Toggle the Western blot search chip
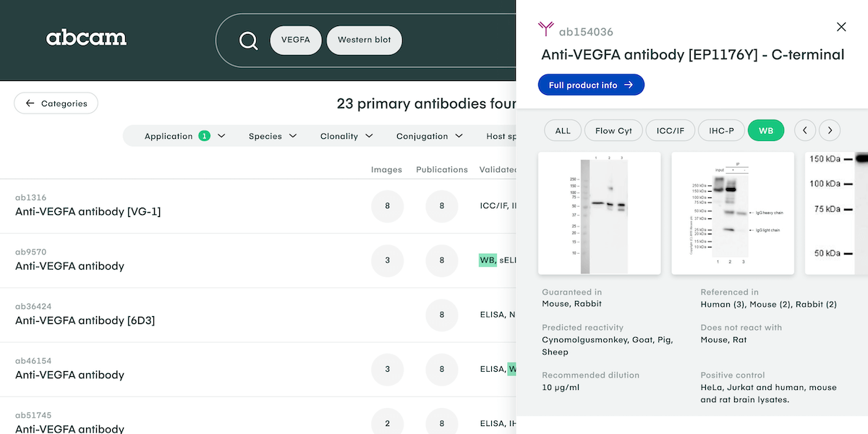This screenshot has height=434, width=868. 364,41
